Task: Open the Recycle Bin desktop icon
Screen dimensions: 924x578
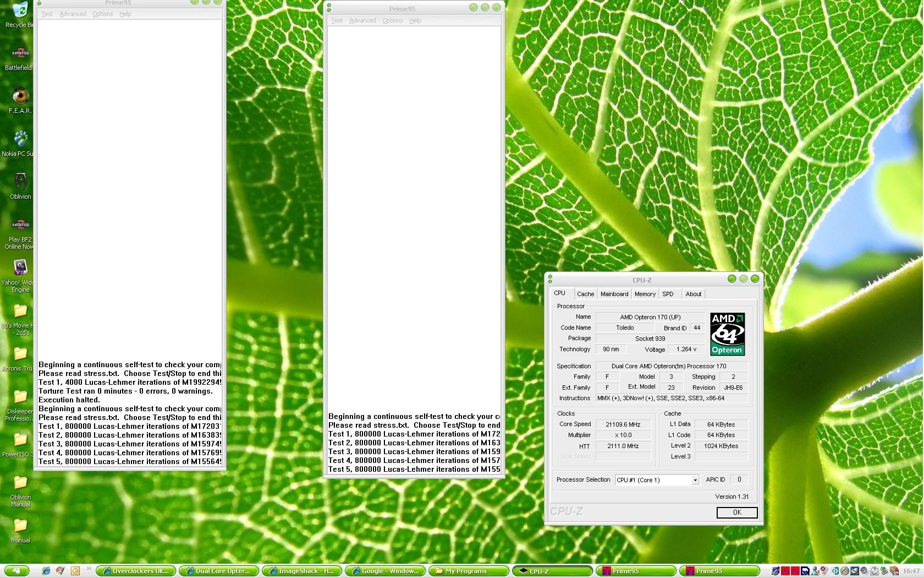Action: click(x=20, y=11)
